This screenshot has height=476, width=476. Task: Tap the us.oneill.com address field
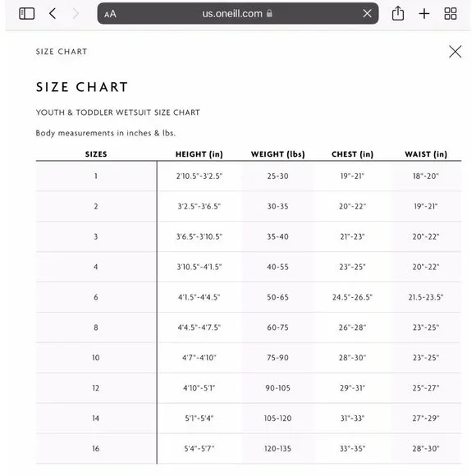click(238, 13)
